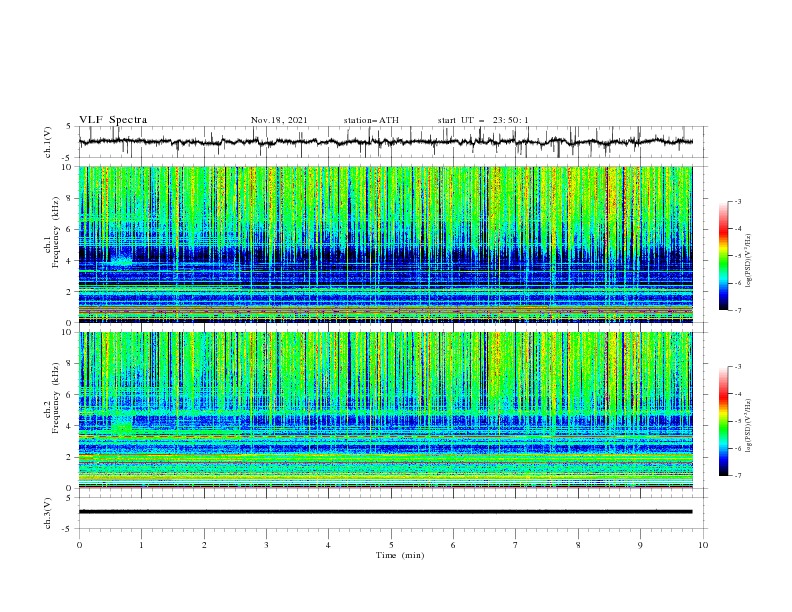Click the "8" kHz tick on ch.1 spectrogram axis
Image resolution: width=792 pixels, height=612 pixels.
point(69,198)
